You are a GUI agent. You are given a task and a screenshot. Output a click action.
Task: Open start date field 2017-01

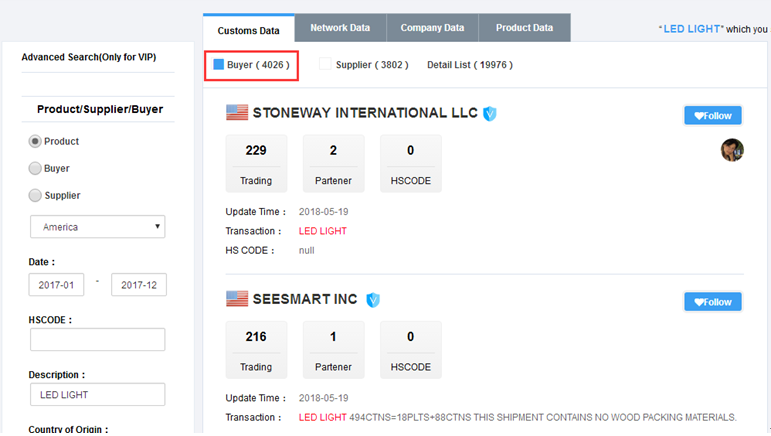pos(56,285)
